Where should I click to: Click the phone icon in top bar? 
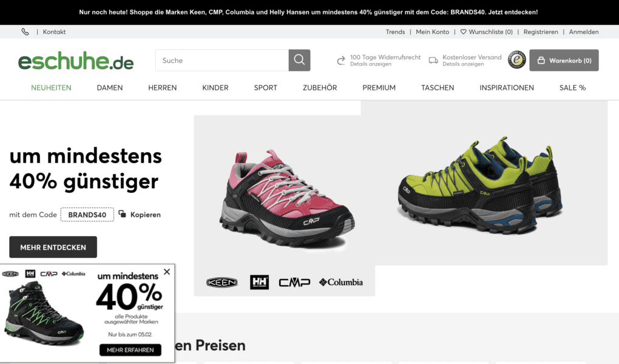coord(25,32)
